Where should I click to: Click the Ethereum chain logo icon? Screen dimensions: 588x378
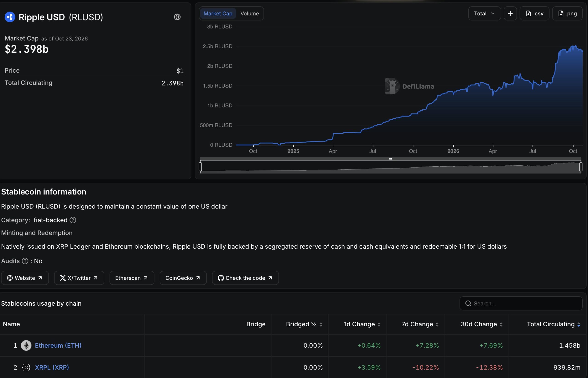click(x=26, y=345)
